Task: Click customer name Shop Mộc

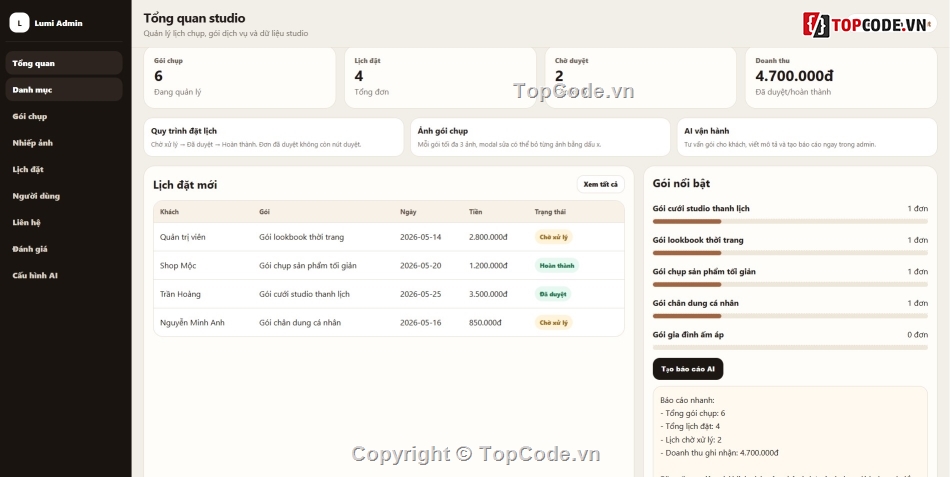Action: click(x=178, y=265)
